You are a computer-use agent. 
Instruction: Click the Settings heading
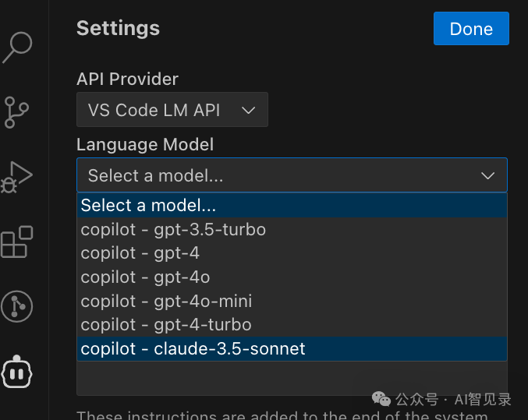point(118,29)
